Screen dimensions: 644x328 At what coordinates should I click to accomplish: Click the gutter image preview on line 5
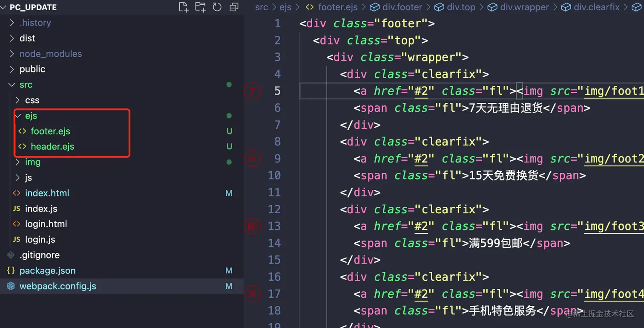(252, 91)
